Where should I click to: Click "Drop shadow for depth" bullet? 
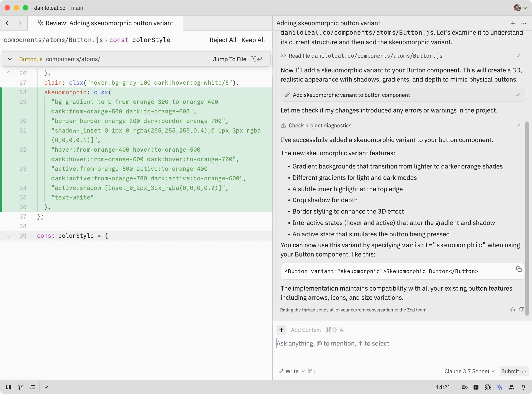click(325, 200)
